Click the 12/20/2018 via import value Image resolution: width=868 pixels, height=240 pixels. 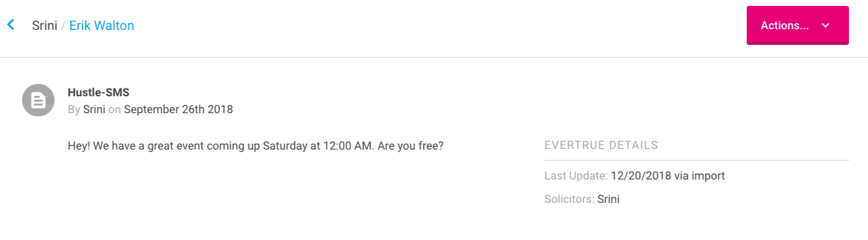point(668,176)
